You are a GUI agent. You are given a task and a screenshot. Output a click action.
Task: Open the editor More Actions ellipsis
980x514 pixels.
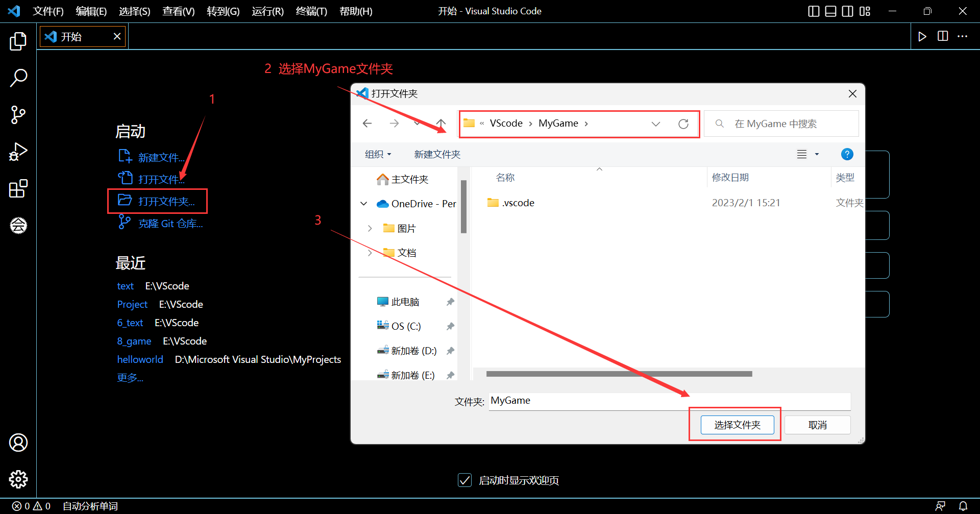click(963, 36)
